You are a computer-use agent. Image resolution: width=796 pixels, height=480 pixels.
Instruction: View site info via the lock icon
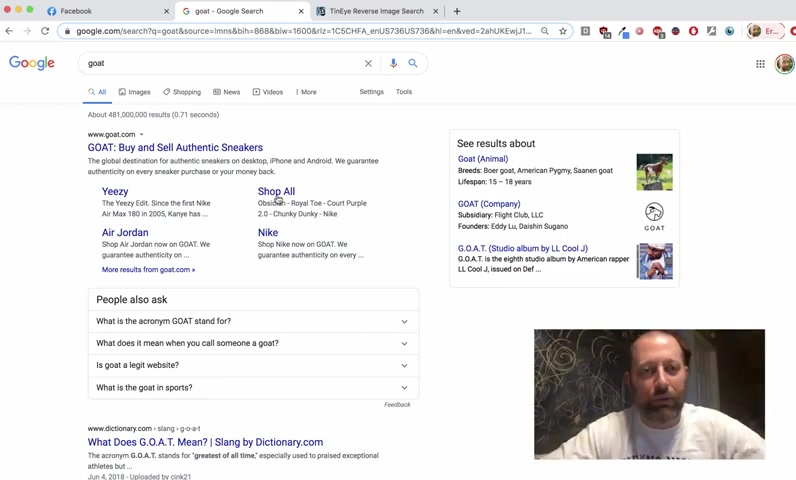coord(67,31)
